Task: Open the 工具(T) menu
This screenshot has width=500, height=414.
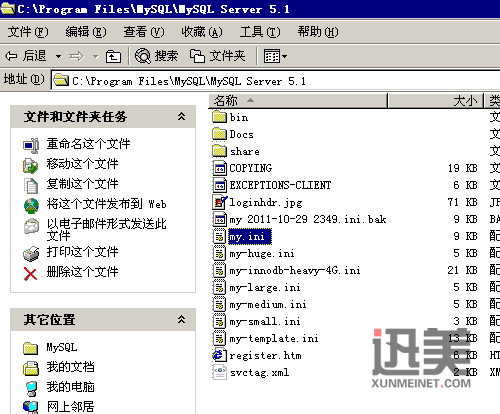Action: click(x=260, y=32)
